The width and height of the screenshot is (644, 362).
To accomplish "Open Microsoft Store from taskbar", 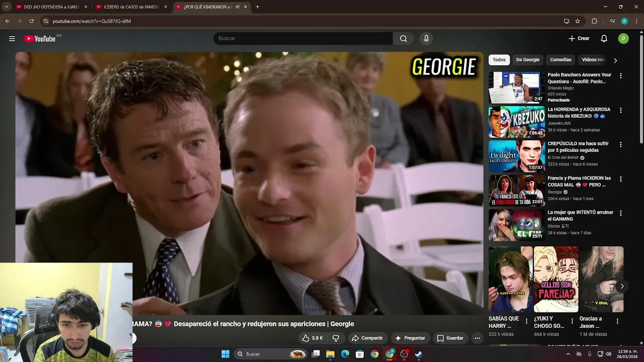I will pos(360,354).
